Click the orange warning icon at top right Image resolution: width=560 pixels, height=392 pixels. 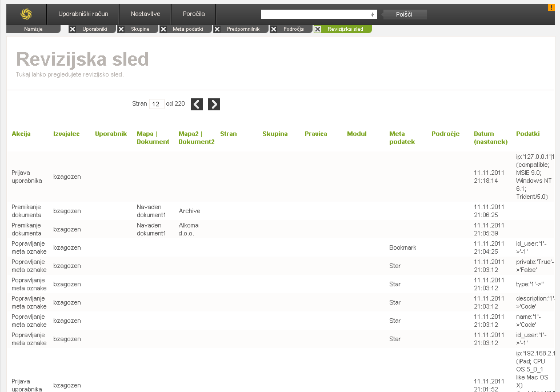tap(551, 7)
